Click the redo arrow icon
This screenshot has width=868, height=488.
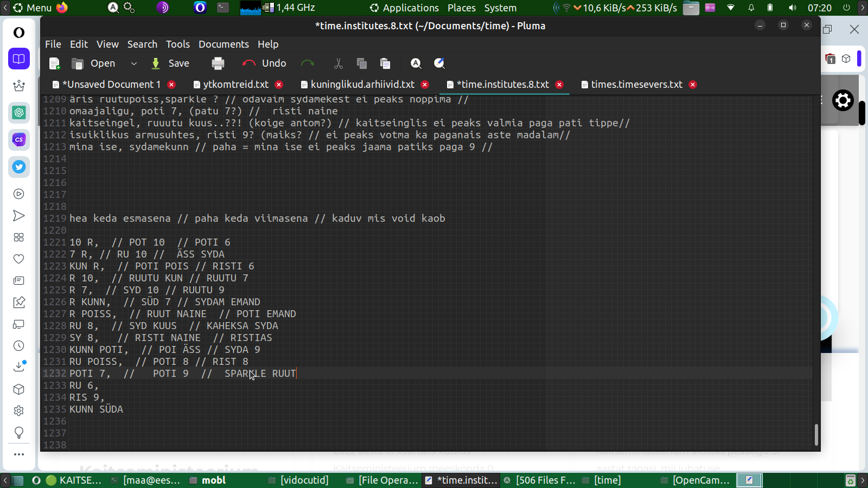tap(308, 63)
